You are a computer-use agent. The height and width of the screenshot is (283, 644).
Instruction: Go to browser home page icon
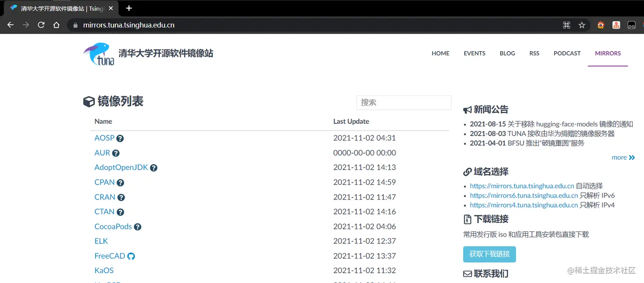56,25
